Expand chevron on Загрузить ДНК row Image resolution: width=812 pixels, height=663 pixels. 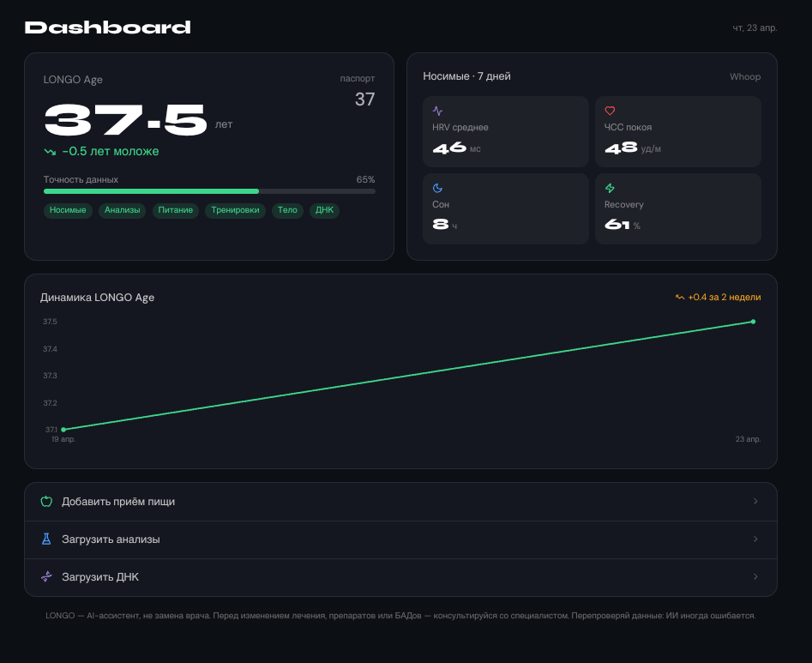[x=755, y=577]
